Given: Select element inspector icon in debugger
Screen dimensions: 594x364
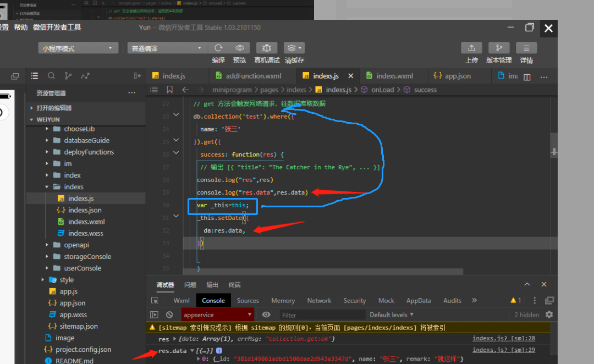Looking at the screenshot, I should [x=155, y=300].
